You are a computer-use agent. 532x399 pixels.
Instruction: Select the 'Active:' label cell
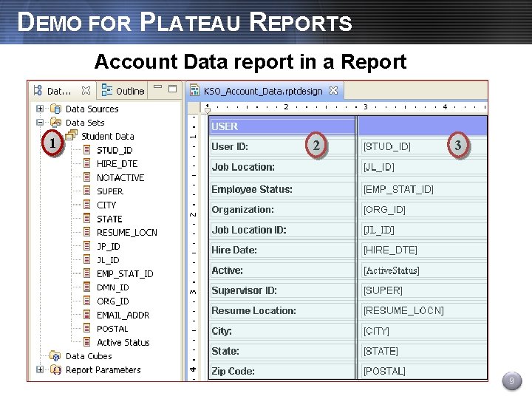click(x=282, y=270)
